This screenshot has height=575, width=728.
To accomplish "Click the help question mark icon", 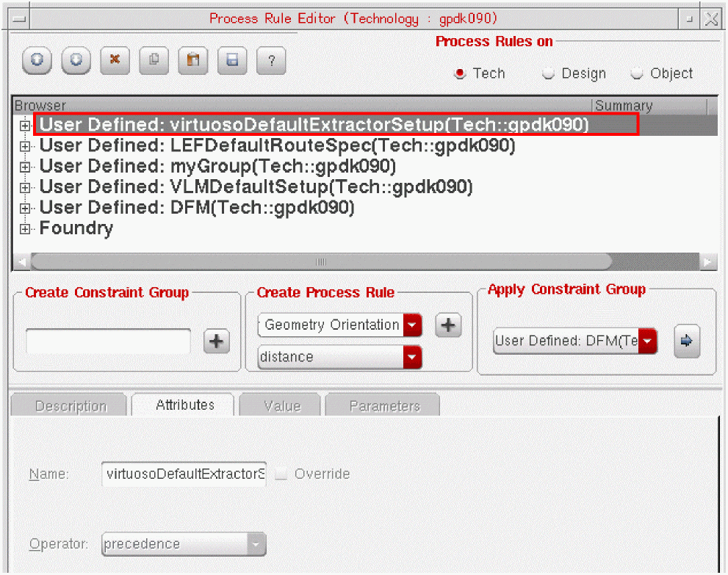I will click(271, 60).
